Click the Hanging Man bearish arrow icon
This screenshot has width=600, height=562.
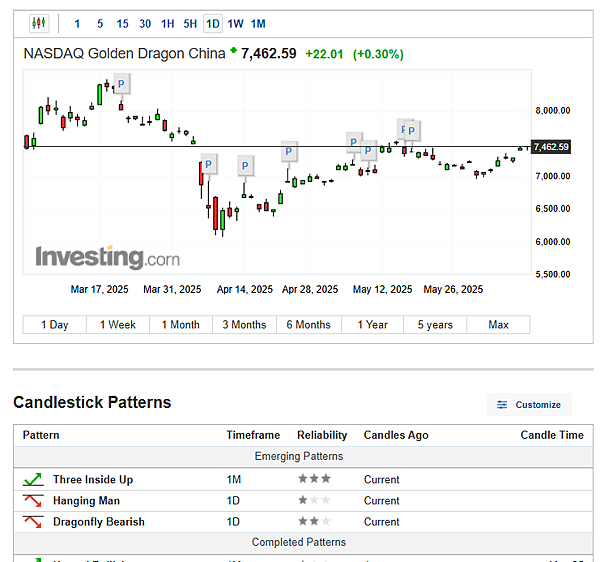[32, 501]
